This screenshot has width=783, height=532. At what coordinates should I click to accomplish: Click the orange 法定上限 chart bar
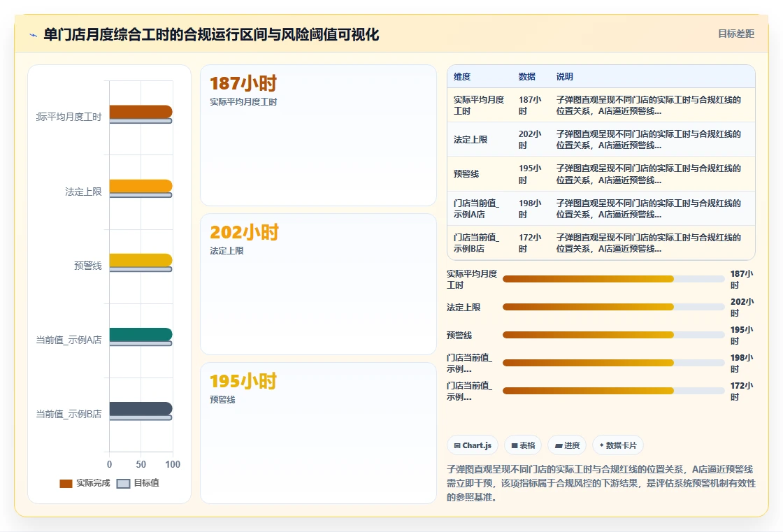(141, 186)
